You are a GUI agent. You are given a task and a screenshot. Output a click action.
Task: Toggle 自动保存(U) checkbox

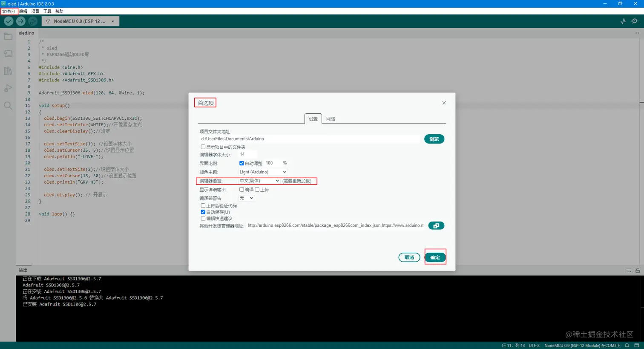(203, 212)
